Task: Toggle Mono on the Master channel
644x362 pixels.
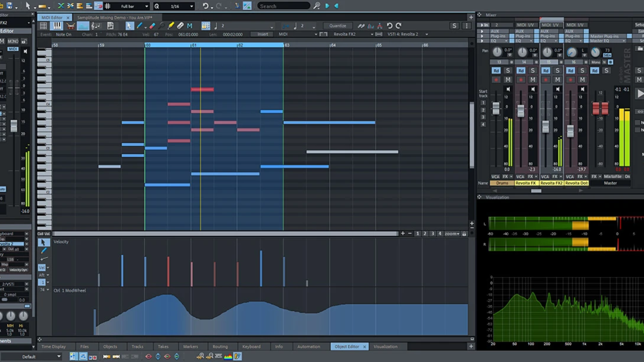Action: pos(596,62)
